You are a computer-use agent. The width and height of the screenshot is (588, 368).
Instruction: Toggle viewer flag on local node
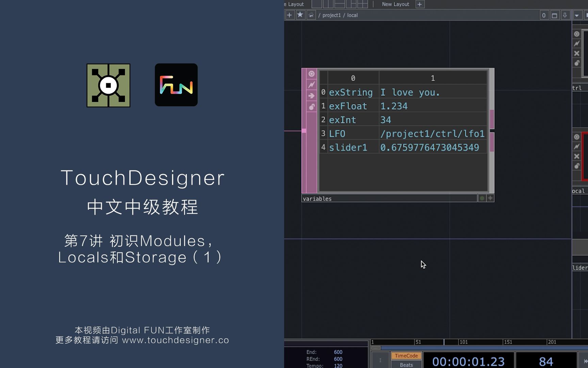(577, 137)
